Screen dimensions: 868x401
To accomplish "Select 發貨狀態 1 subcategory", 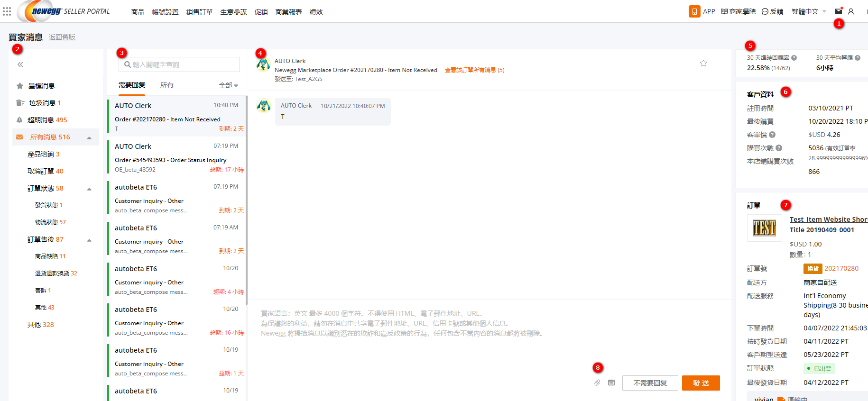I will (49, 205).
